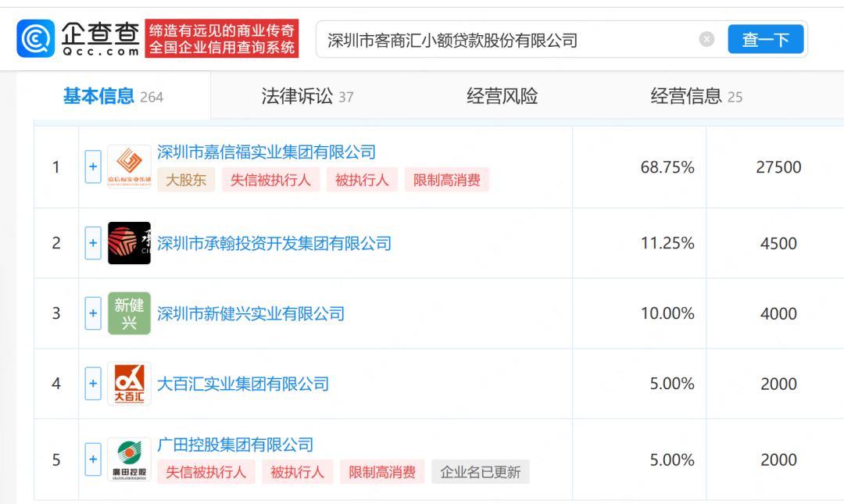Expand the row for 广田控股集团有限公司
The image size is (844, 504).
pyautogui.click(x=93, y=459)
